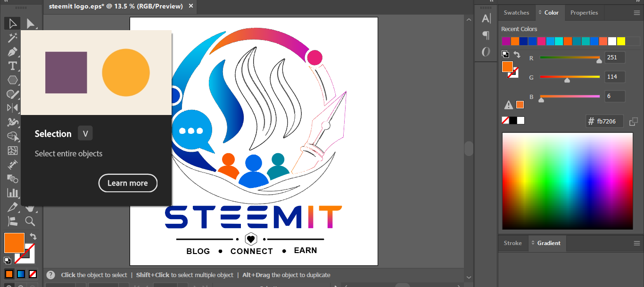Image resolution: width=644 pixels, height=287 pixels.
Task: Click default fill and stroke in Color panel
Action: (x=505, y=54)
